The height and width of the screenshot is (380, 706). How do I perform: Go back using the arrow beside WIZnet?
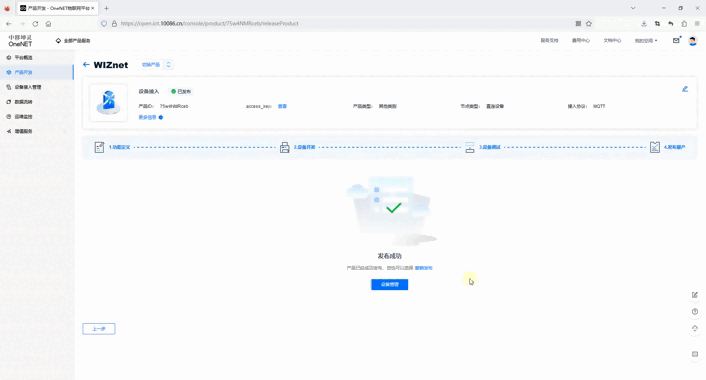(86, 65)
